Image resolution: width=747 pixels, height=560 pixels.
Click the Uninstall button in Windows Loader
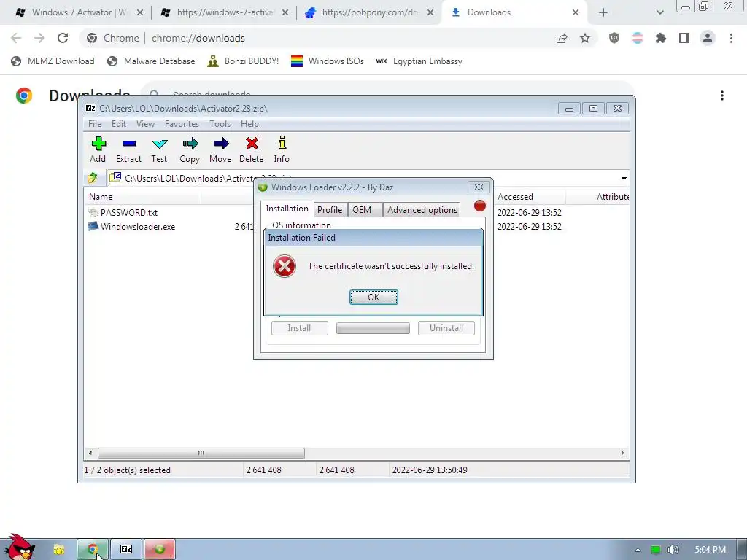pyautogui.click(x=446, y=328)
